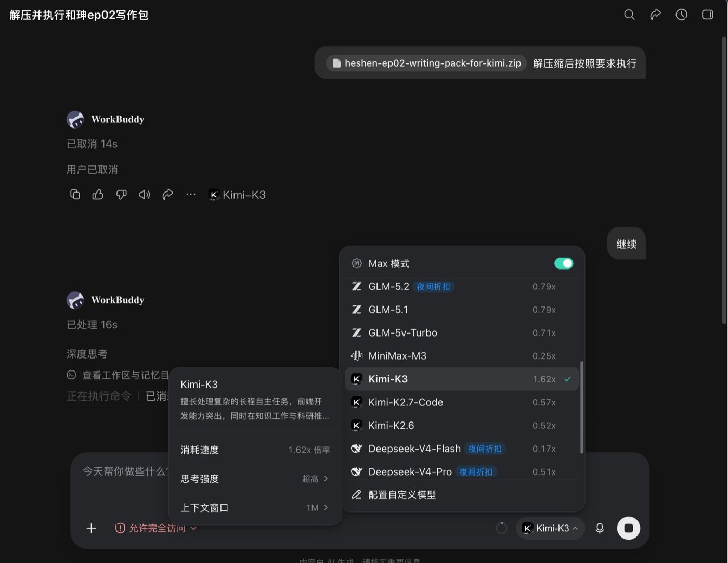
Task: Click the Kimi-K3 description in the info panel
Action: 255,408
